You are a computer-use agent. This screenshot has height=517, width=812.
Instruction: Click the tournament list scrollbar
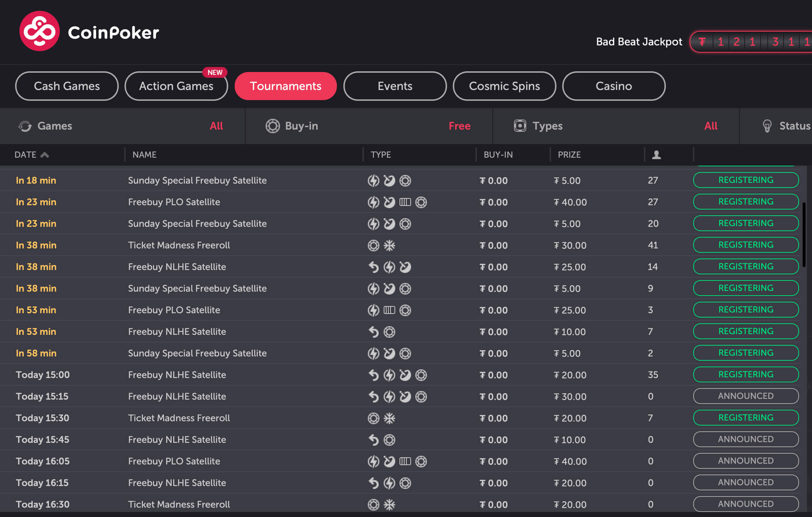pos(804,234)
